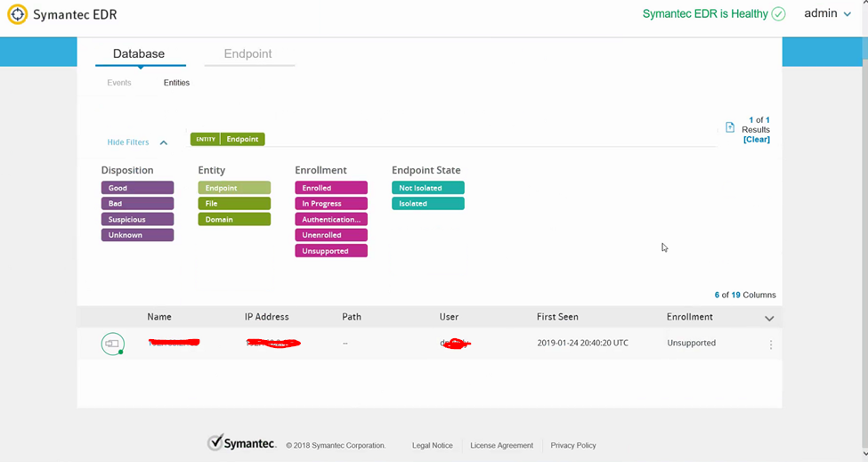Open the Privacy Policy link
Viewport: 868px width, 462px height.
[573, 445]
